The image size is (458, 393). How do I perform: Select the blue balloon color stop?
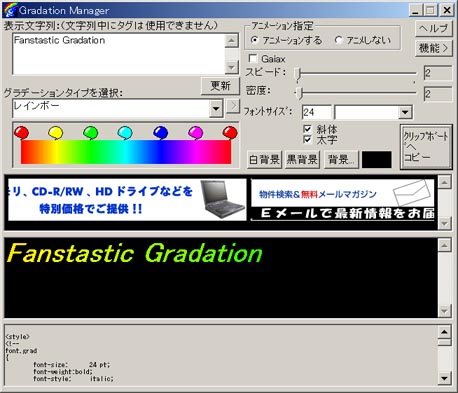pyautogui.click(x=160, y=133)
